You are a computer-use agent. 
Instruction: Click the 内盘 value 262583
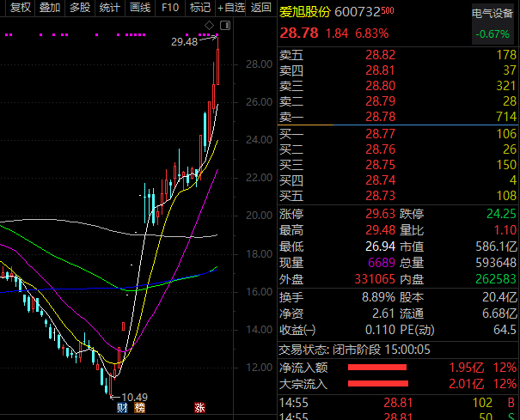[496, 279]
